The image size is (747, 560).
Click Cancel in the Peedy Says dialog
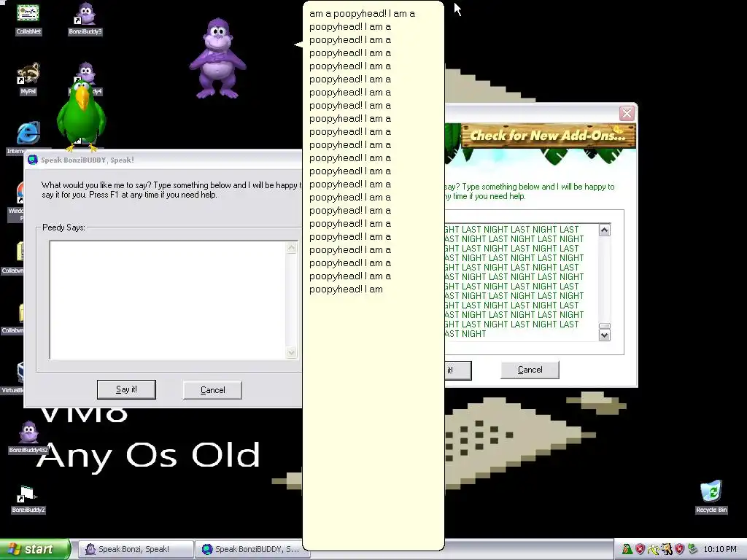click(x=212, y=390)
